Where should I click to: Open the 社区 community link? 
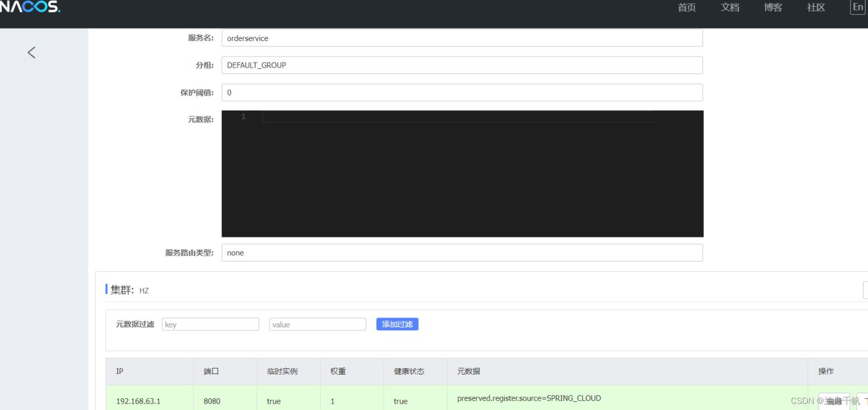816,7
